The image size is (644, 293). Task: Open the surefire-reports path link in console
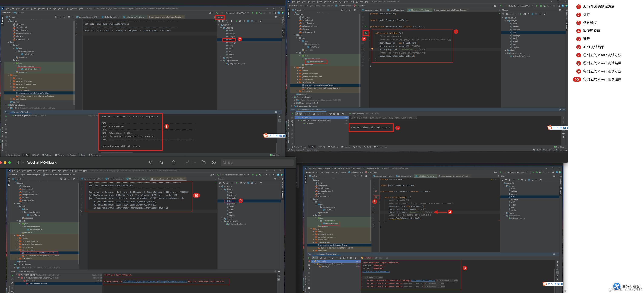coord(155,282)
